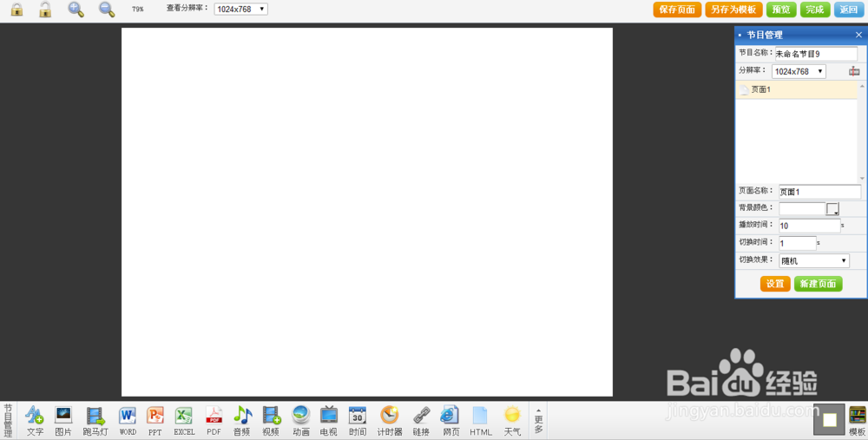This screenshot has height=440, width=868.
Task: Select 页面1 in the page list
Action: [x=797, y=89]
